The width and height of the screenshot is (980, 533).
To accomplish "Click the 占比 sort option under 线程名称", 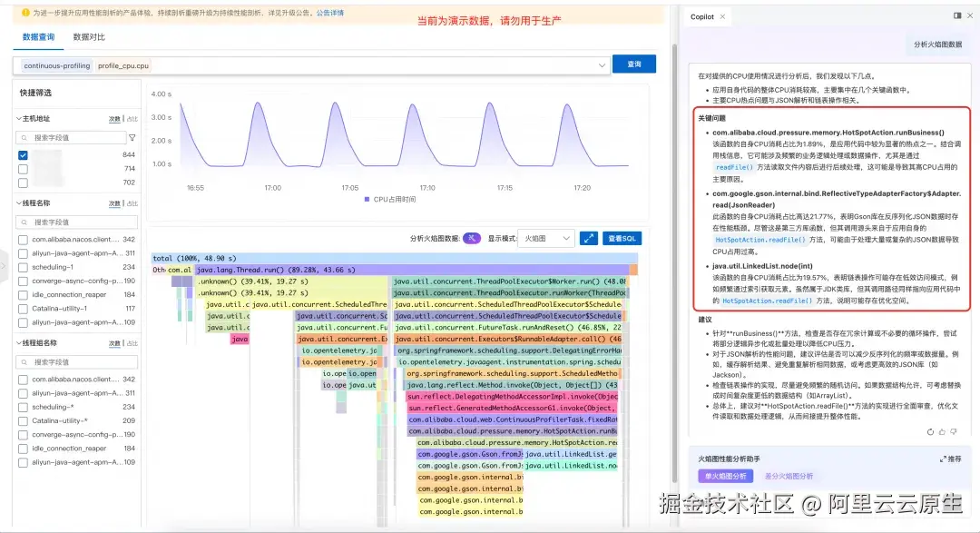I will 132,204.
